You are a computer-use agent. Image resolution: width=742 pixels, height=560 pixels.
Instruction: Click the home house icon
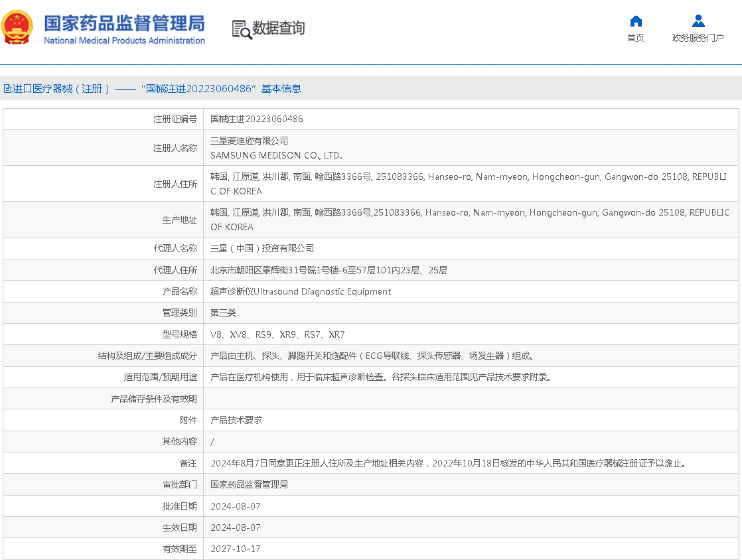pos(636,21)
